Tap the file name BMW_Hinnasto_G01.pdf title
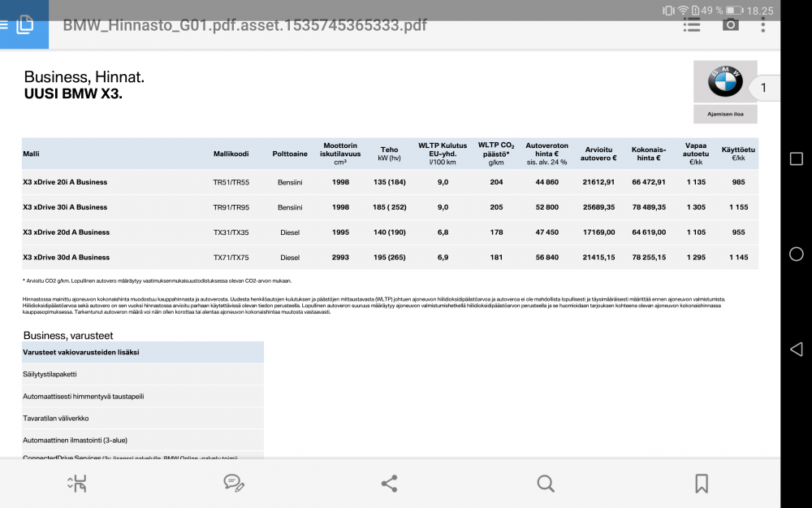This screenshot has height=508, width=812. click(245, 25)
